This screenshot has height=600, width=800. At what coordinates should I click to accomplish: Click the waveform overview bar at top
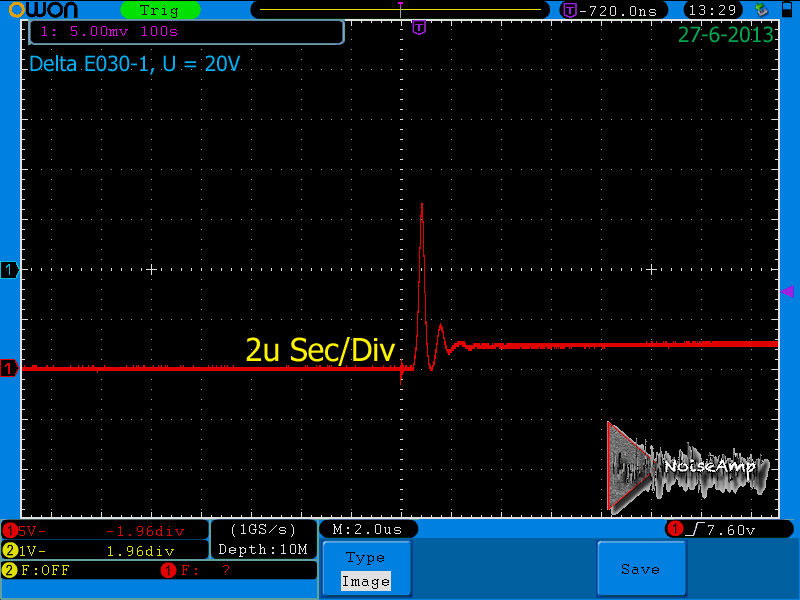pos(401,10)
